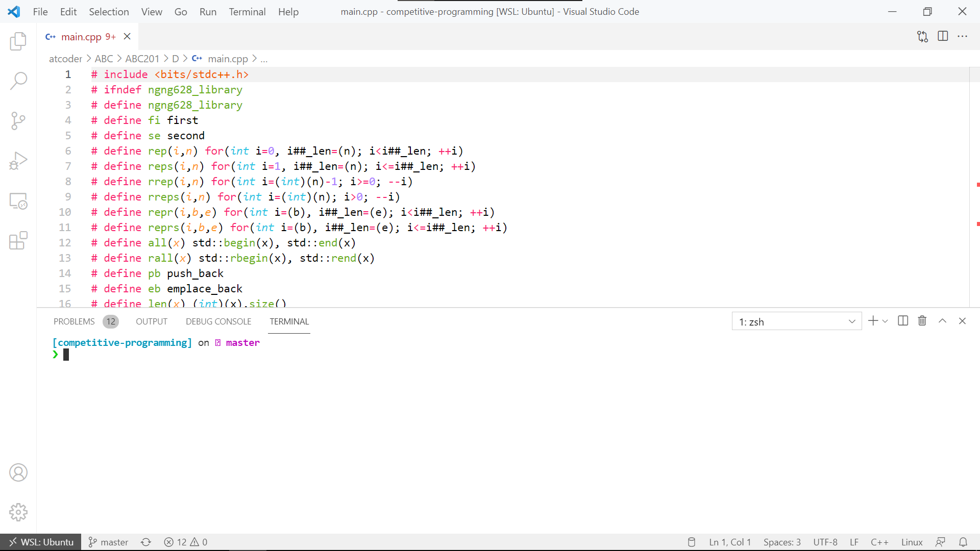Open the Search view icon

(18, 81)
